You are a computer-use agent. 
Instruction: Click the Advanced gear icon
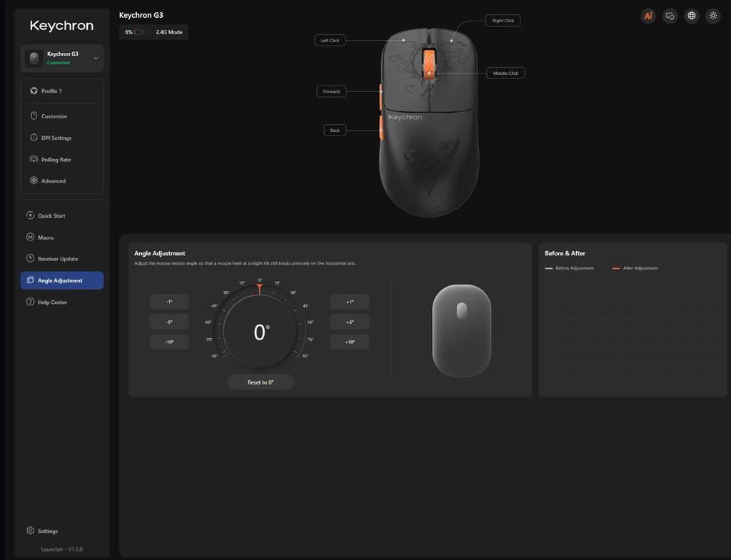click(x=34, y=180)
